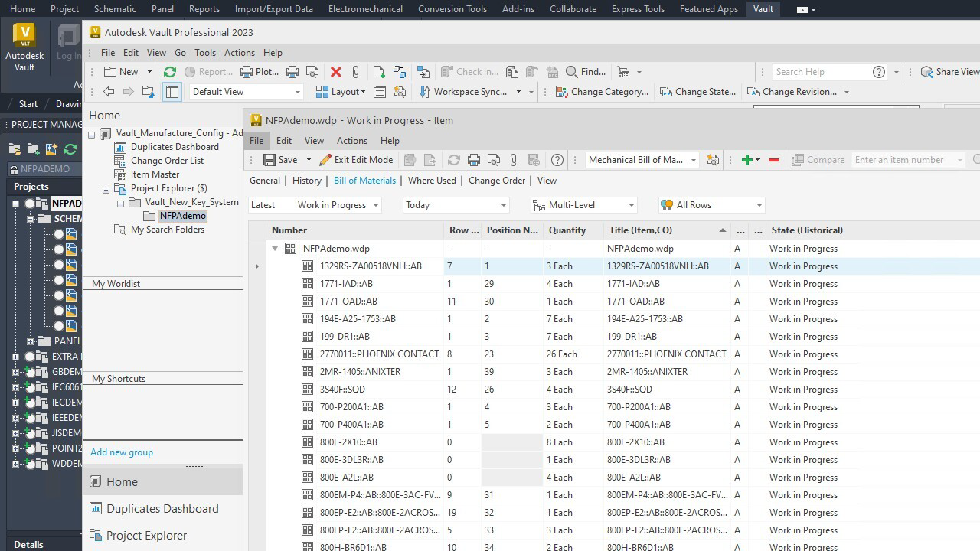Open the Actions menu in the item window

(352, 141)
